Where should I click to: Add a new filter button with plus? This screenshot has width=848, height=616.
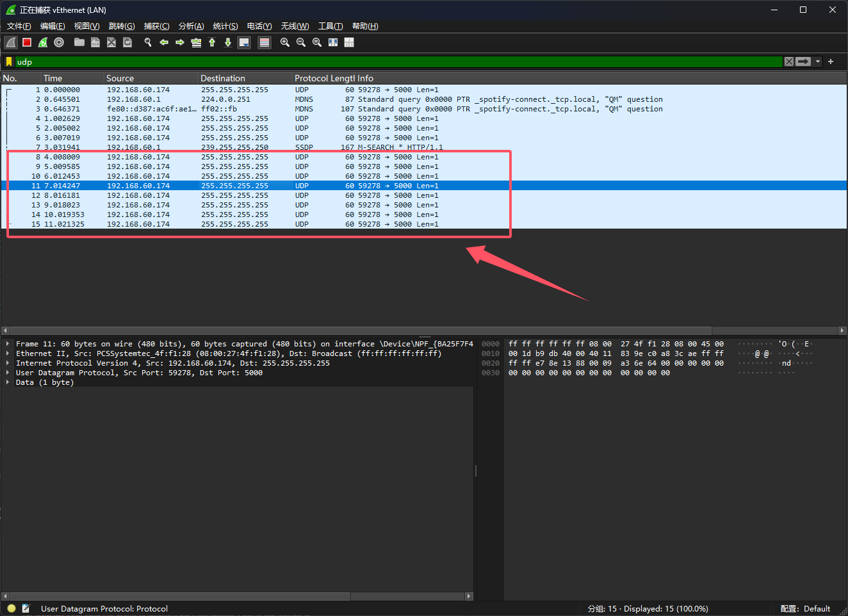click(x=831, y=61)
